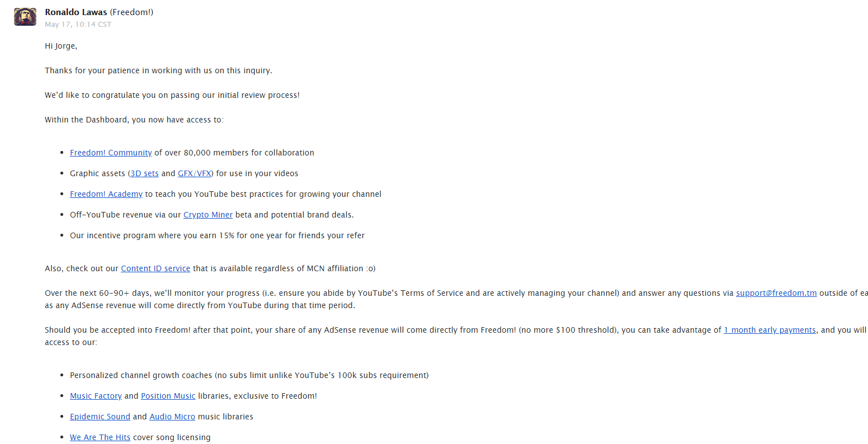Open the 1 month early payments link
The width and height of the screenshot is (868, 444).
click(770, 330)
